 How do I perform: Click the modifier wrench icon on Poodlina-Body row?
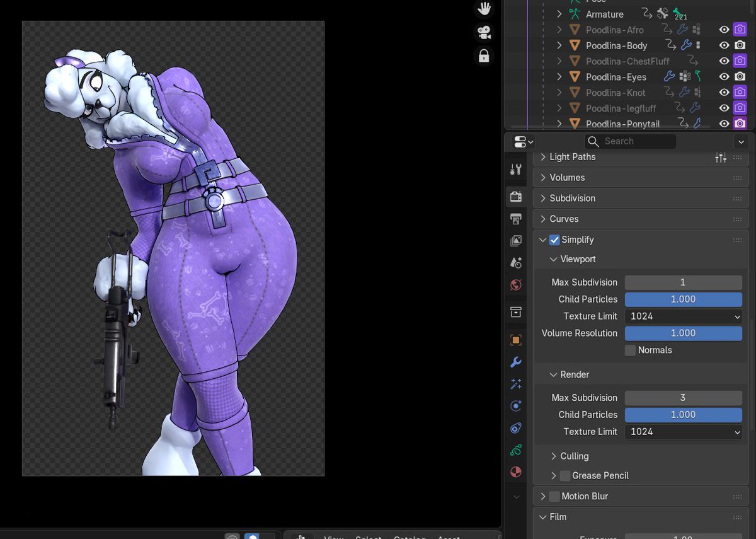pos(686,45)
